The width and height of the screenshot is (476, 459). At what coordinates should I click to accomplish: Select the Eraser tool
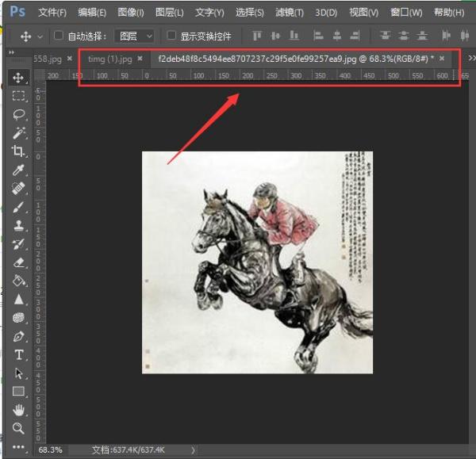pyautogui.click(x=18, y=262)
